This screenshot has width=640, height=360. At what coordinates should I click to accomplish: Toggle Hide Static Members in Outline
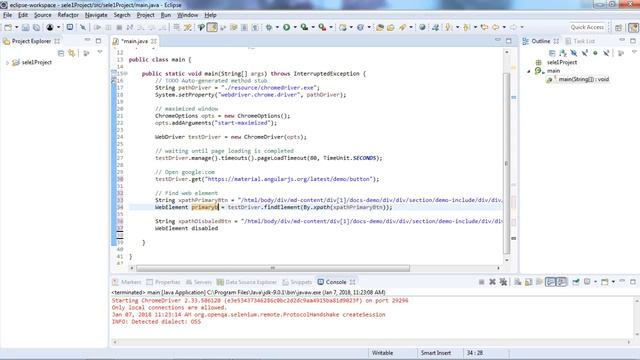pyautogui.click(x=584, y=53)
